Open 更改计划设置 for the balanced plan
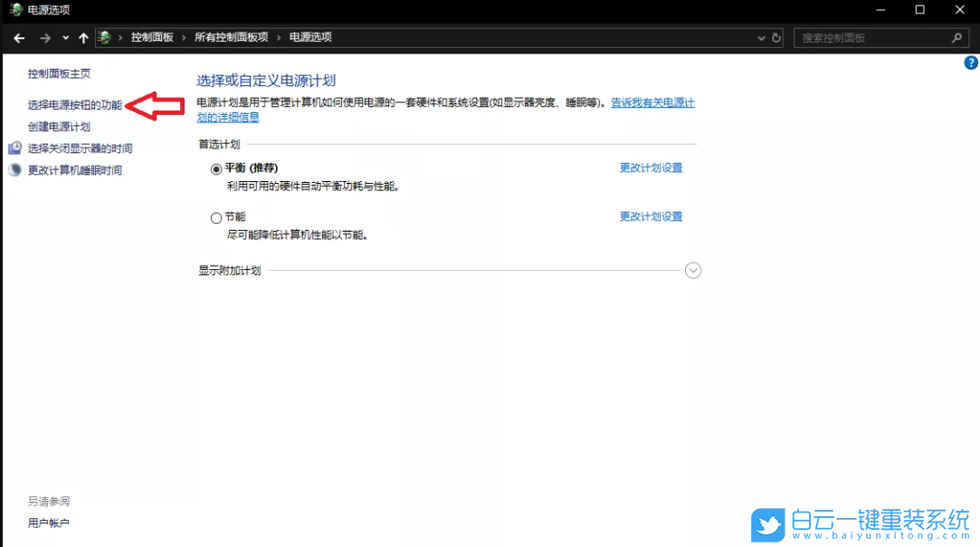Viewport: 980px width, 547px height. point(651,168)
